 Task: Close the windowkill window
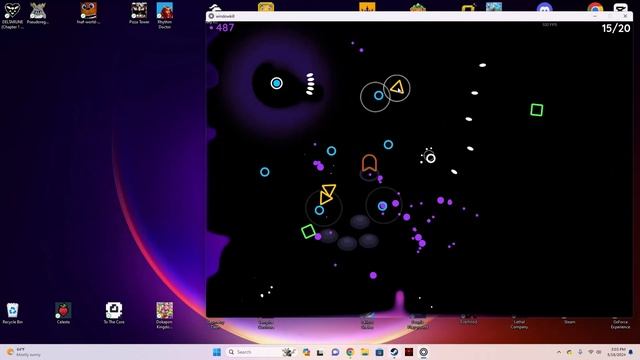pyautogui.click(x=625, y=16)
